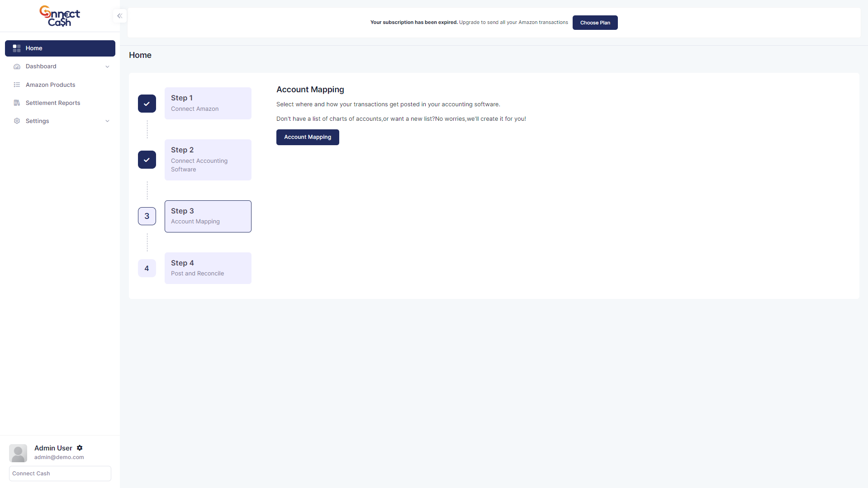Click the Settlement Reports icon
This screenshot has width=868, height=488.
pyautogui.click(x=17, y=103)
